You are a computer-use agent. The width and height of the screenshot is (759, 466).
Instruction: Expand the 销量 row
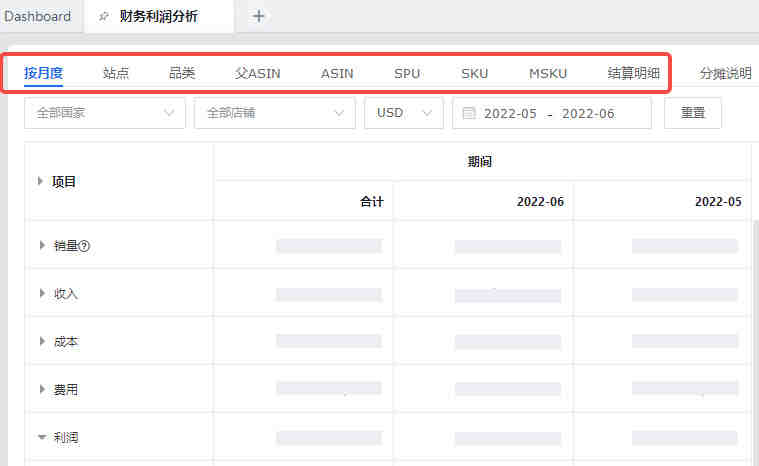tap(42, 245)
